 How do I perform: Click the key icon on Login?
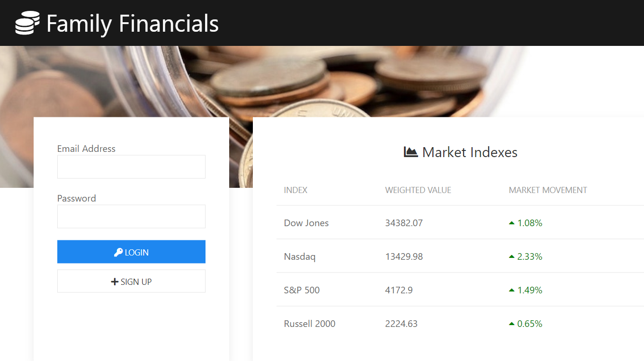pyautogui.click(x=118, y=252)
